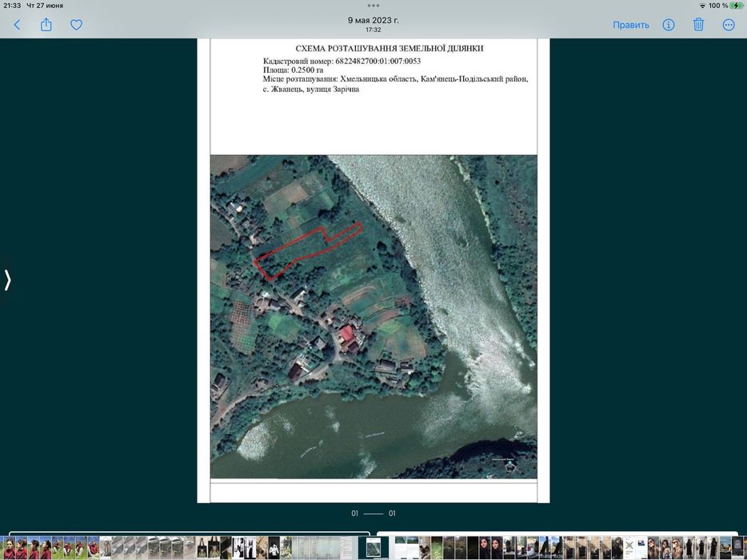Open multitasking three-dot menu at top
The width and height of the screenshot is (747, 560).
tap(373, 6)
